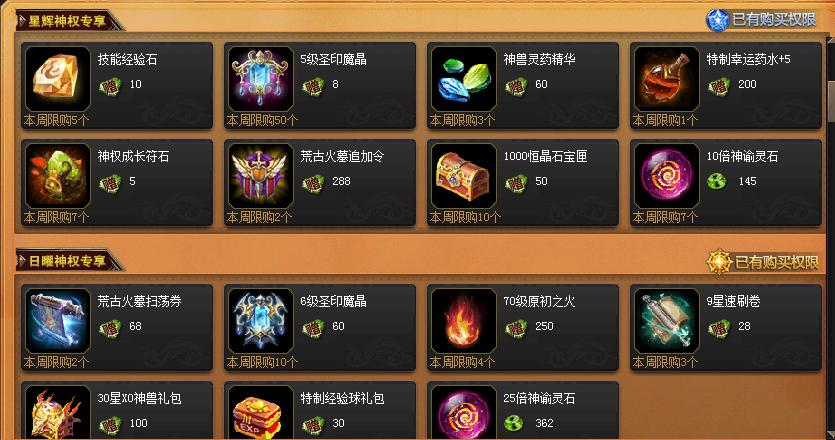The width and height of the screenshot is (835, 440).
Task: Choose the 神兽灵药精华 herbs icon
Action: [x=464, y=79]
